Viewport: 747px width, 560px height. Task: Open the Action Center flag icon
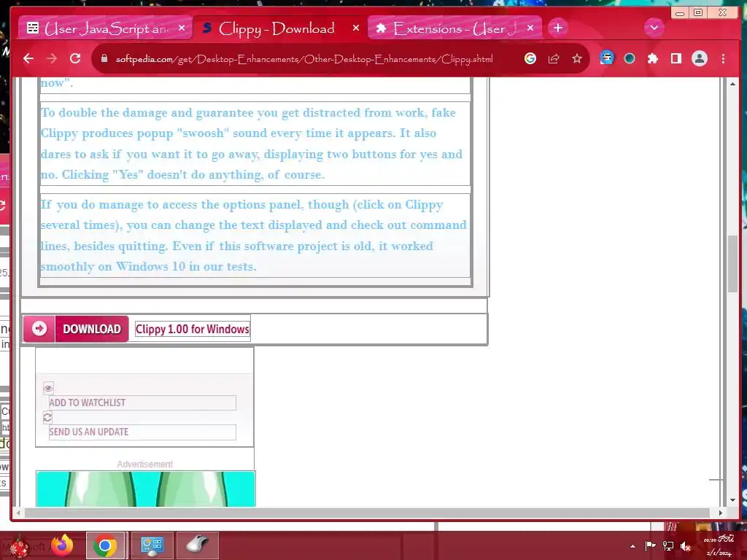(x=650, y=545)
